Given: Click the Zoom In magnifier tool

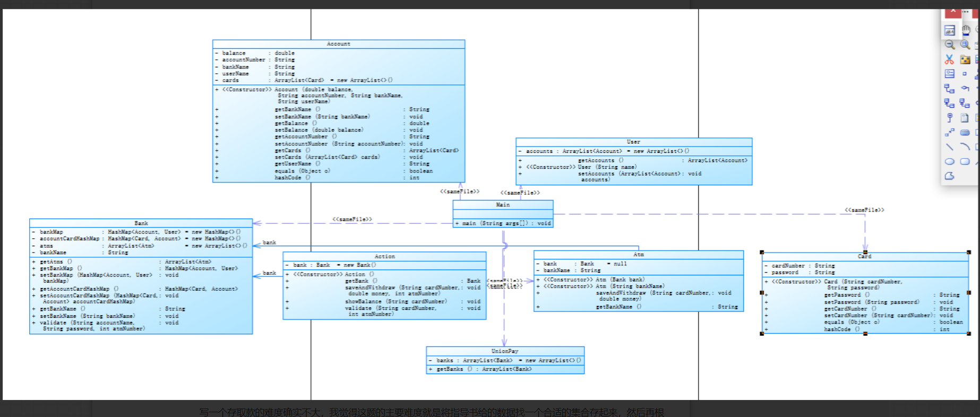Looking at the screenshot, I should (965, 45).
